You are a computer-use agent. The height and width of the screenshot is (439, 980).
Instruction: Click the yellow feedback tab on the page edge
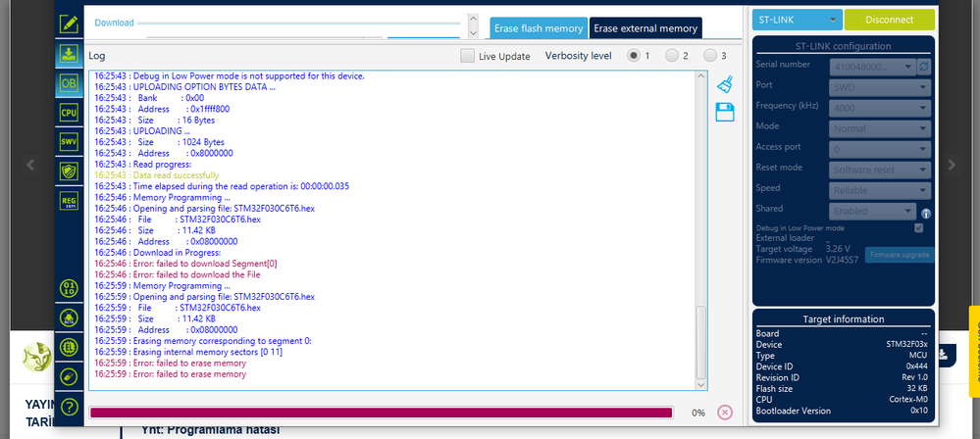(974, 351)
